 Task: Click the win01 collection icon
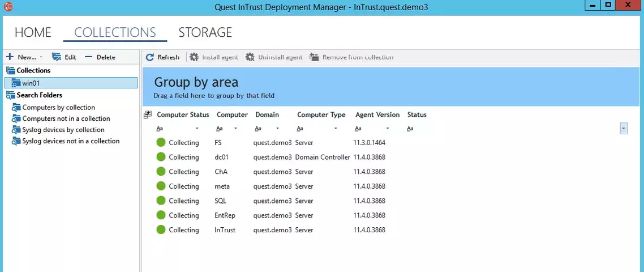click(x=16, y=83)
